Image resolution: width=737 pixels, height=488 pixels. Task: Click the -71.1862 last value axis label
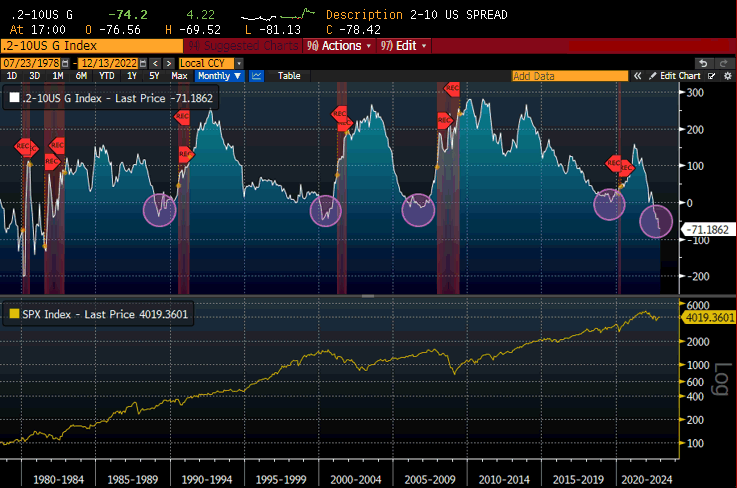[x=707, y=230]
